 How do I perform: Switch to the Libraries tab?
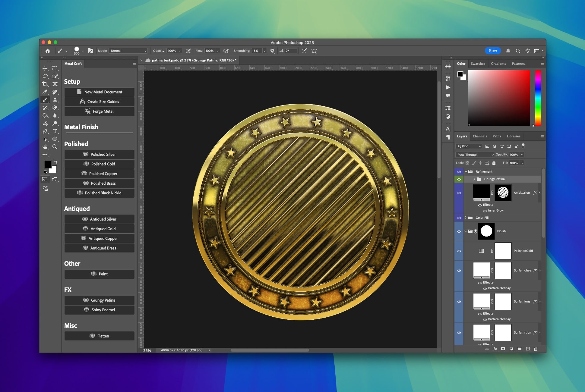point(514,136)
